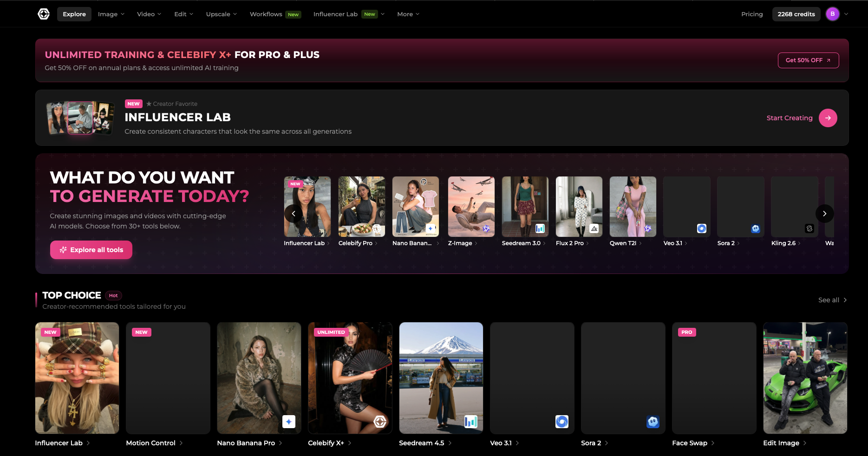Click the left carousel arrow in generate section
The width and height of the screenshot is (868, 456).
pos(294,214)
